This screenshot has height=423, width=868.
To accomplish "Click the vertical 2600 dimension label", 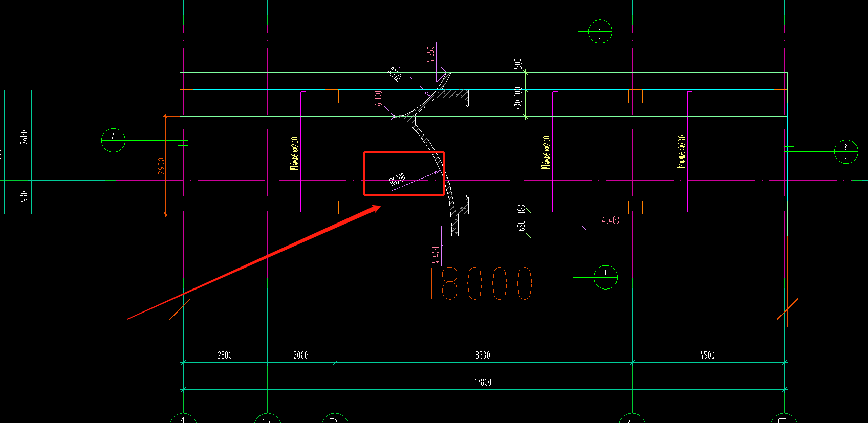I will 24,137.
